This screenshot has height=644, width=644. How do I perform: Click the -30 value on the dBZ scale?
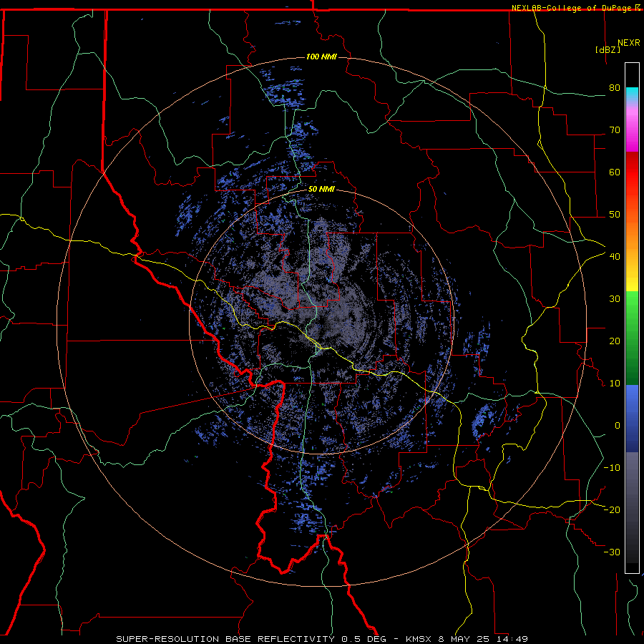coord(612,552)
